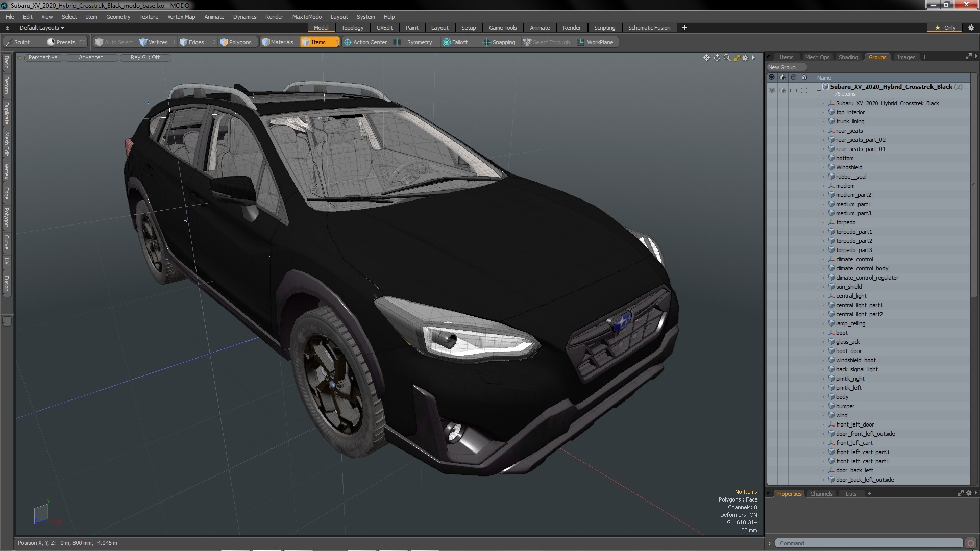
Task: Switch to the Shading tab
Action: point(848,57)
